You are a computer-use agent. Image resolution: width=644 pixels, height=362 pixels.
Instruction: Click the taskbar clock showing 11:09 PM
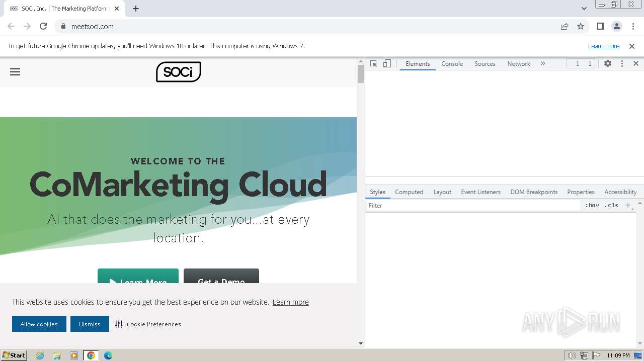[x=618, y=355]
